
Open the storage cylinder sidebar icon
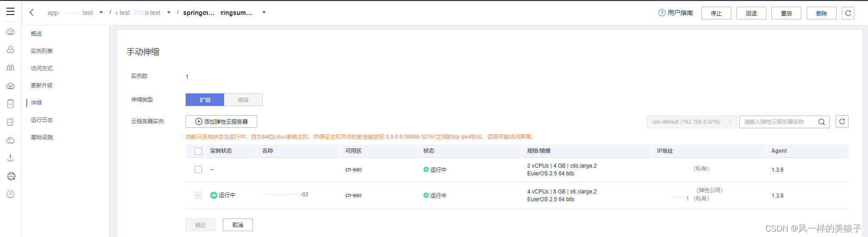pos(10,104)
